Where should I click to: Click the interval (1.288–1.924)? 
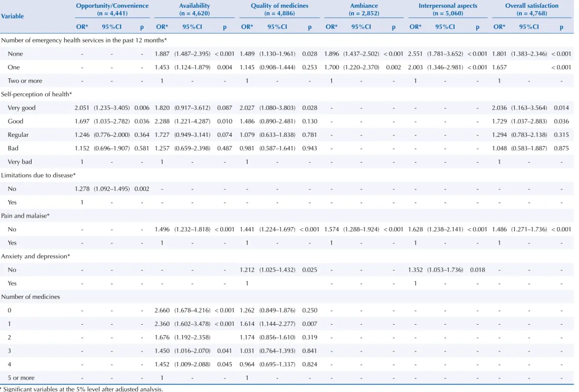361,229
